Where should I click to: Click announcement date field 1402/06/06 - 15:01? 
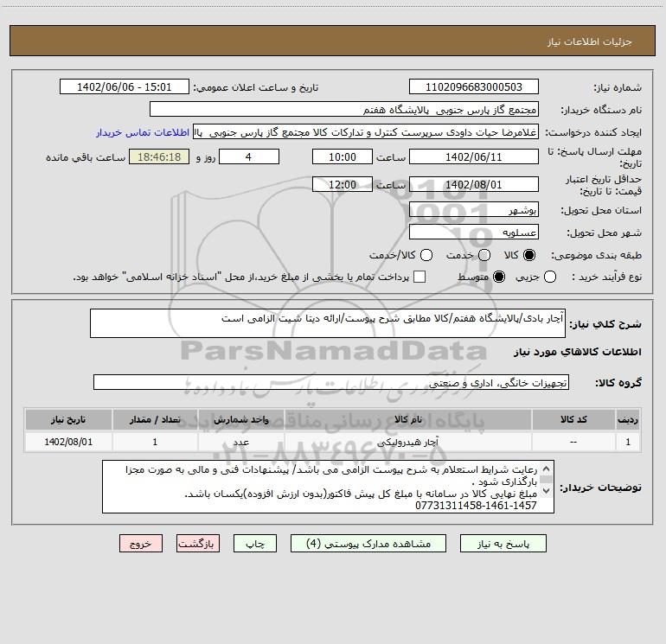click(125, 87)
